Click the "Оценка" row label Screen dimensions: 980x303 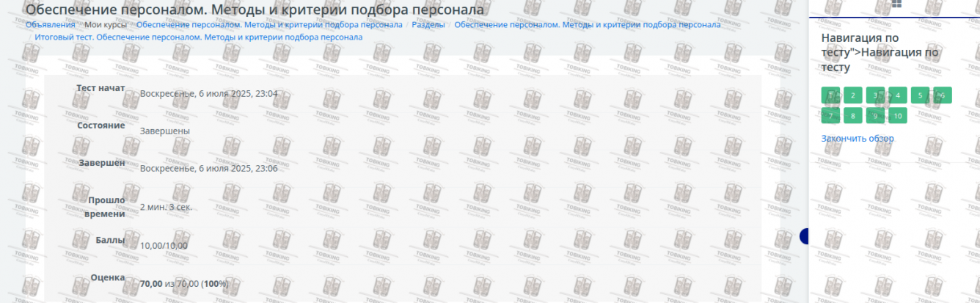tap(108, 277)
